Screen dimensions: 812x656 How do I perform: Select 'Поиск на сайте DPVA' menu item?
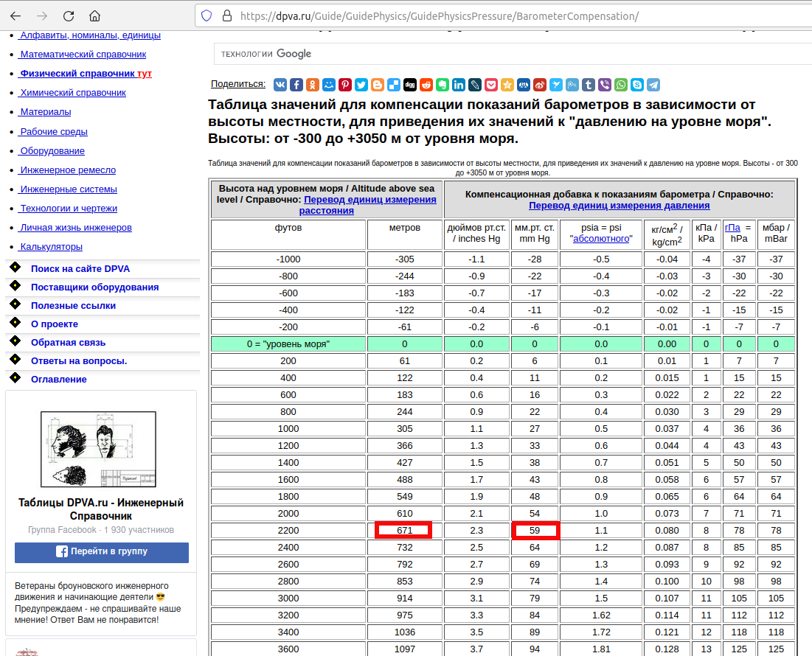point(80,269)
